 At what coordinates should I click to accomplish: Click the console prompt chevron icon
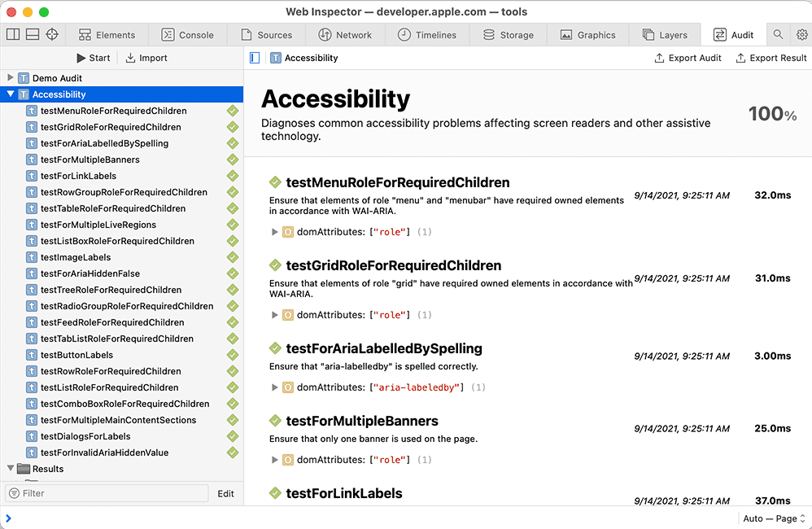[8, 518]
